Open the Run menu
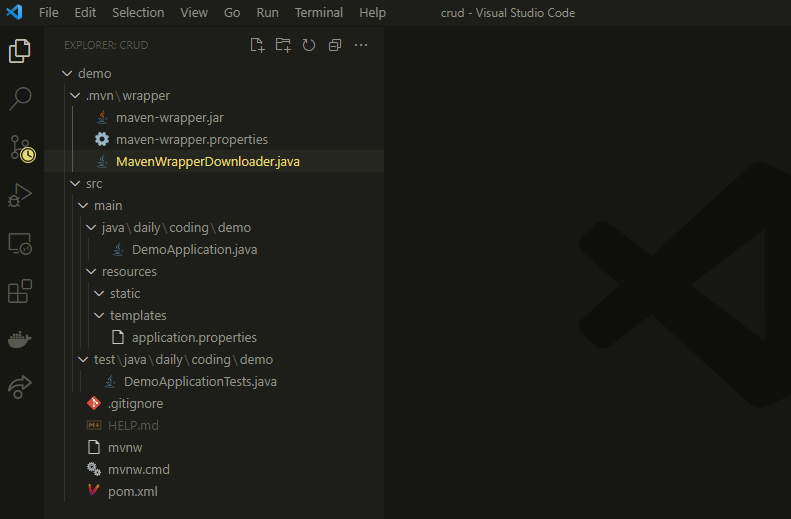The image size is (791, 519). 267,13
